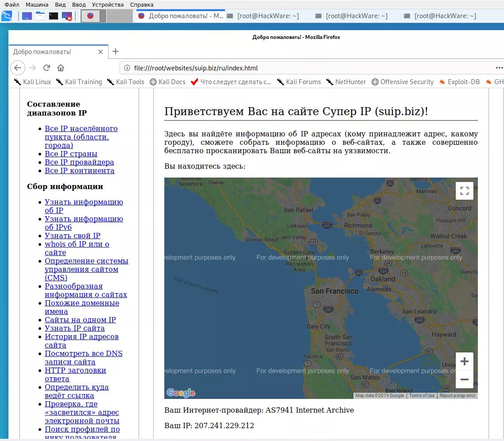The image size is (504, 441).
Task: Open the NetHunter bookmark
Action: 346,82
